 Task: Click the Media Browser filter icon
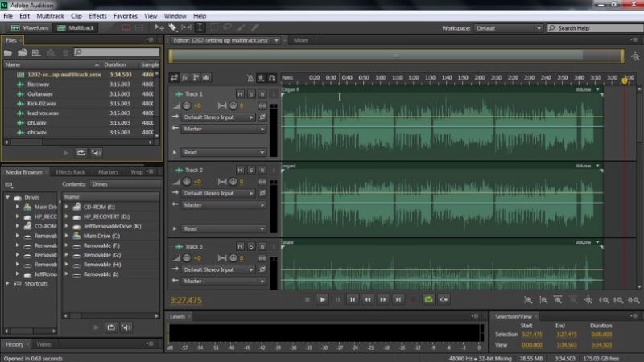click(9, 185)
